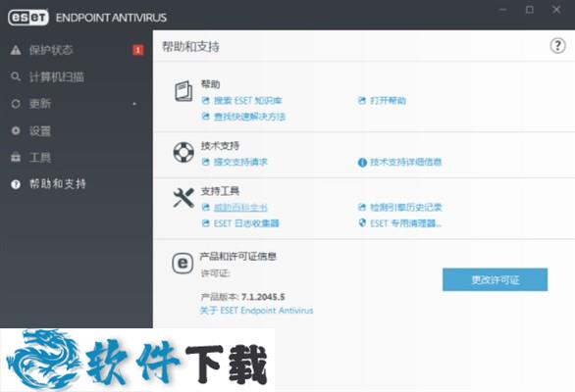
Task: Click external link icon beside ESET 日志收集器
Action: click(x=206, y=223)
